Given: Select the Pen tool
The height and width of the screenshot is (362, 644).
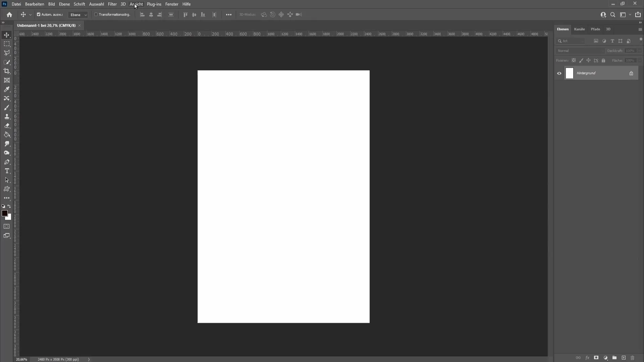Looking at the screenshot, I should (7, 161).
